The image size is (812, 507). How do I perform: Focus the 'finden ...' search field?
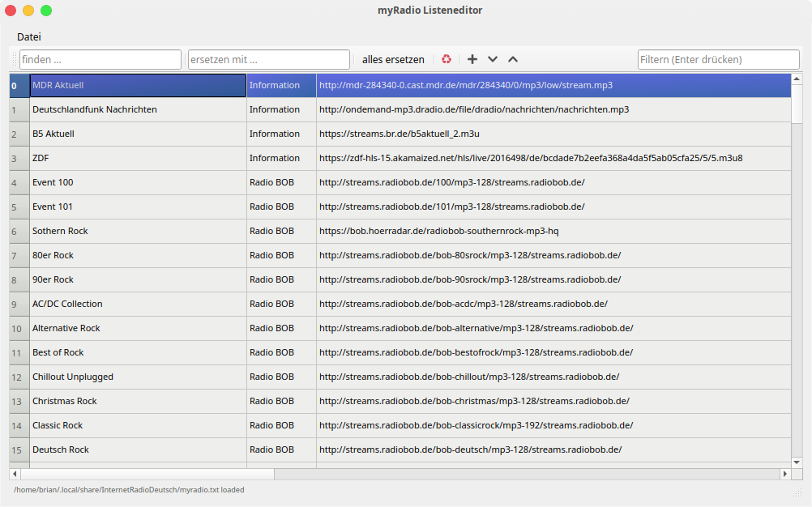point(100,59)
